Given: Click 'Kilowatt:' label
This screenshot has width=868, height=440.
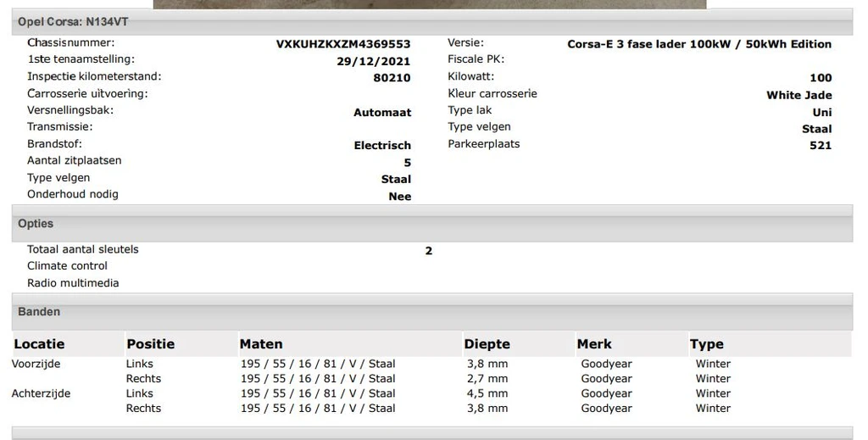Looking at the screenshot, I should (470, 76).
